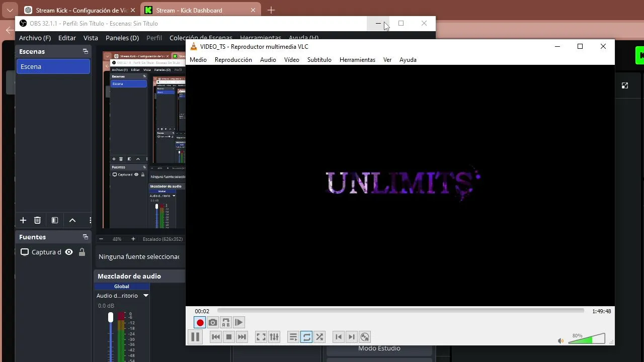This screenshot has width=644, height=362.
Task: Undock the Escenas panel
Action: tap(86, 51)
